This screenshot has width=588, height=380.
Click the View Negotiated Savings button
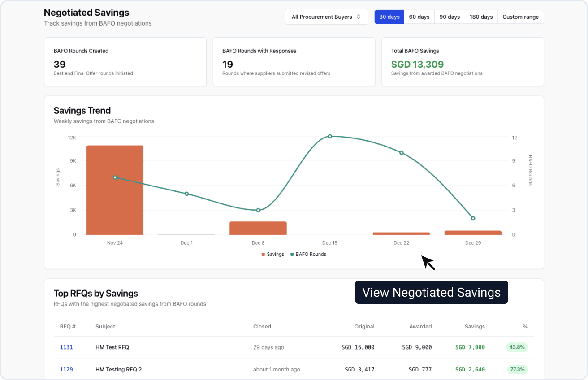pos(431,292)
